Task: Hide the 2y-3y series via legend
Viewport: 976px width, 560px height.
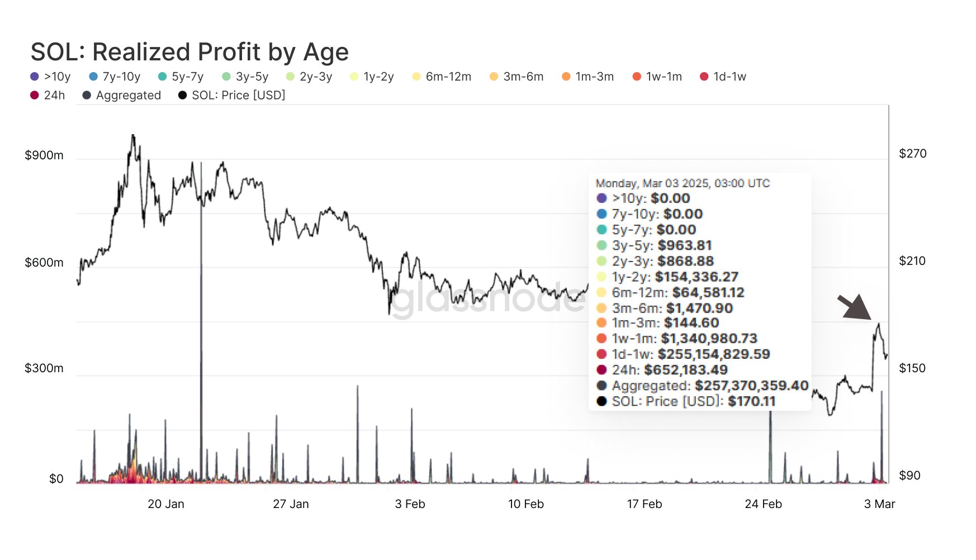Action: pos(309,77)
